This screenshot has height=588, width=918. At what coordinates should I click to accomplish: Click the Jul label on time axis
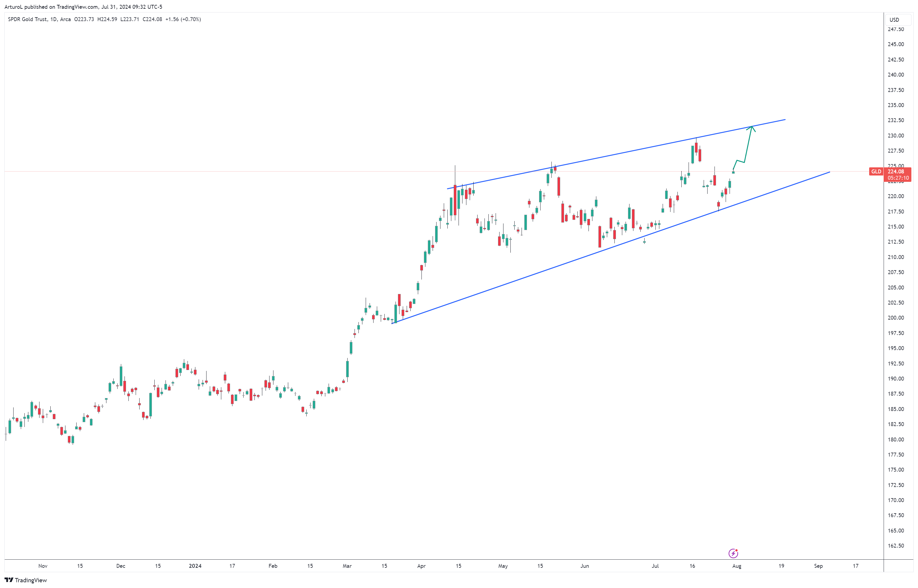tap(655, 566)
